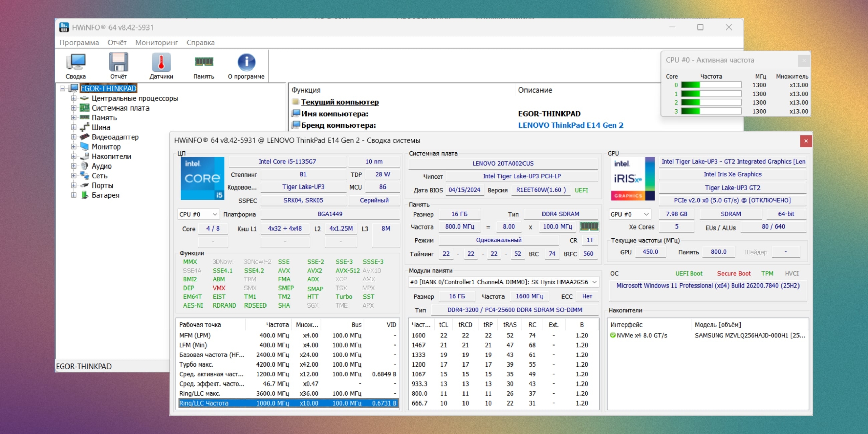
Task: Open the Справка menu
Action: pos(200,43)
